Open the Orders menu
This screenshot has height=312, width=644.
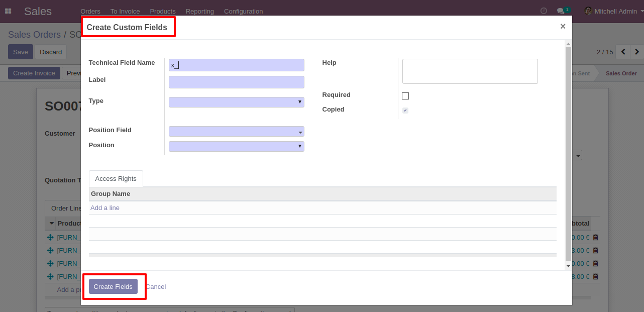pyautogui.click(x=90, y=11)
